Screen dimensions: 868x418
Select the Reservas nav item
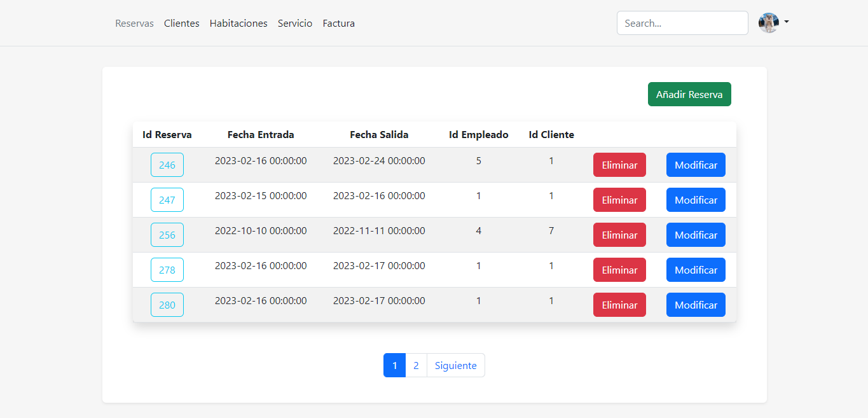tap(134, 23)
